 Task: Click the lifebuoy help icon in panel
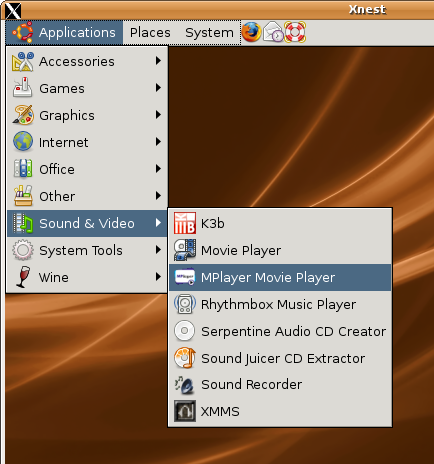pyautogui.click(x=295, y=32)
